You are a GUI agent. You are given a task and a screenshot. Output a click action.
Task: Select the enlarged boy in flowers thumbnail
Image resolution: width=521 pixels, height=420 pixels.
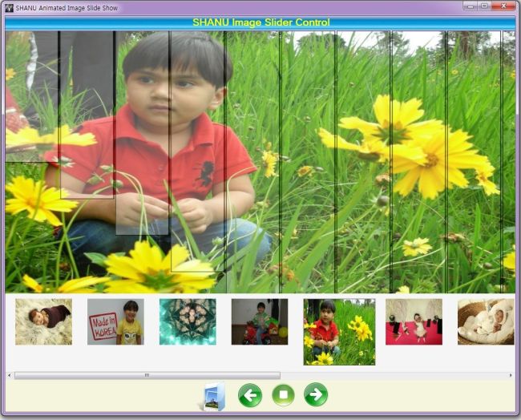click(x=339, y=332)
